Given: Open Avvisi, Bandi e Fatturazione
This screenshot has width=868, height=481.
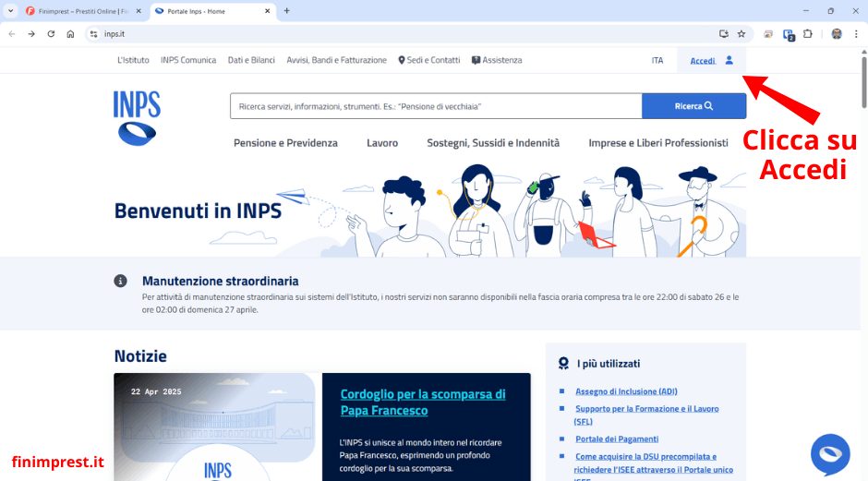Looking at the screenshot, I should pyautogui.click(x=336, y=60).
